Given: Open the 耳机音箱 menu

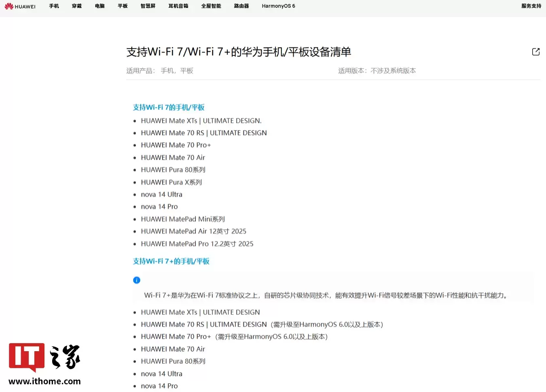Looking at the screenshot, I should [x=178, y=6].
